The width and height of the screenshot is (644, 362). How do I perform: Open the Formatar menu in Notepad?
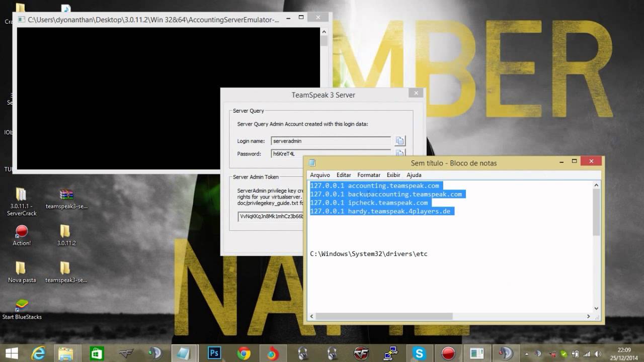tap(369, 175)
